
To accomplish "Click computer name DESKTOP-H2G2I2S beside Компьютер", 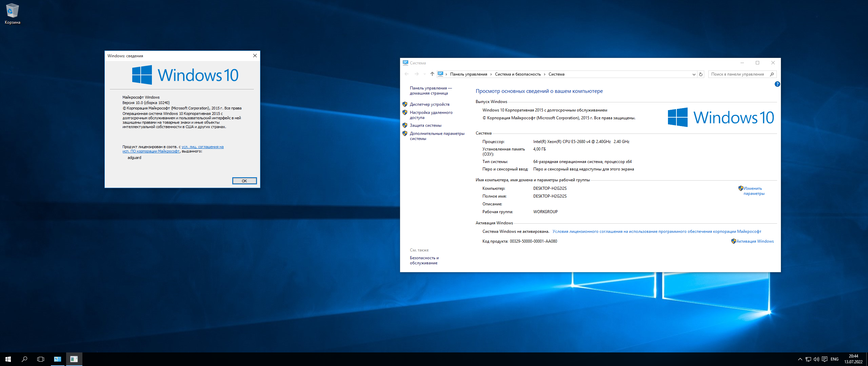I will pyautogui.click(x=550, y=188).
